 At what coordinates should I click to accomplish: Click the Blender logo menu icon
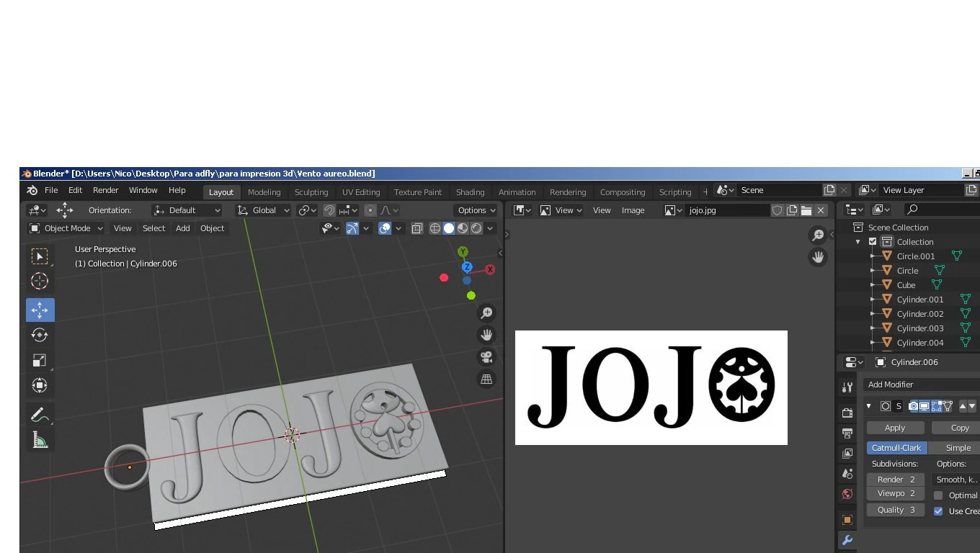tap(32, 190)
